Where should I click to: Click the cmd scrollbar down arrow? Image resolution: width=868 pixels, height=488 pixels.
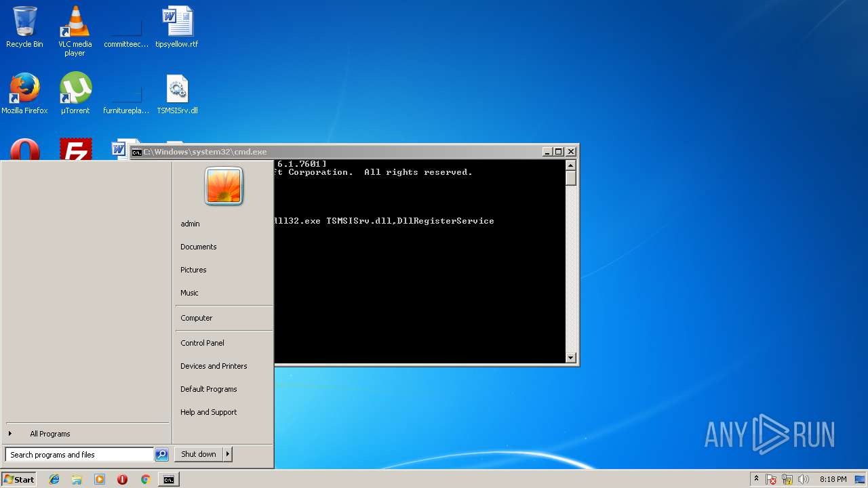[x=570, y=358]
